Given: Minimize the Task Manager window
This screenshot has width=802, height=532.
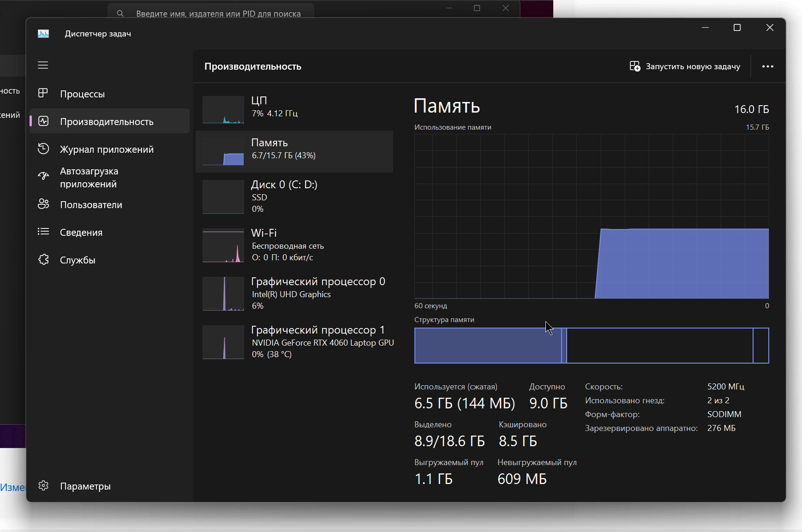Looking at the screenshot, I should pos(705,28).
